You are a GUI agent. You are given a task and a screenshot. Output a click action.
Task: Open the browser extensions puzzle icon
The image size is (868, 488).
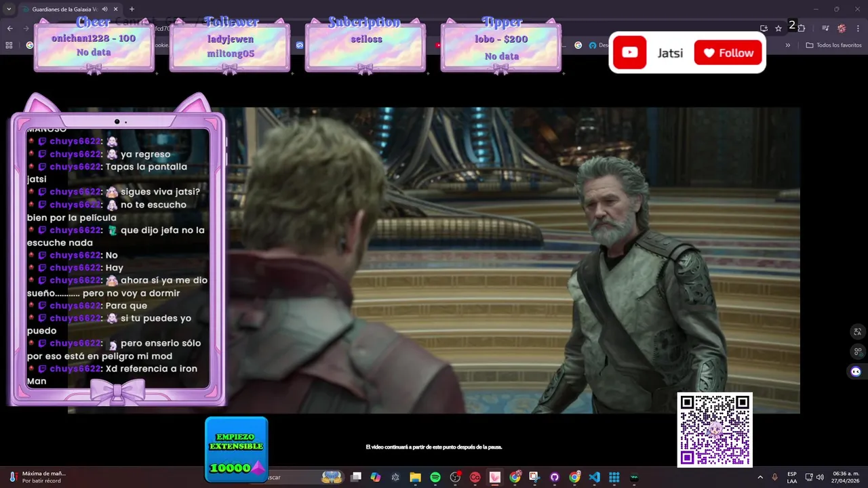point(802,28)
